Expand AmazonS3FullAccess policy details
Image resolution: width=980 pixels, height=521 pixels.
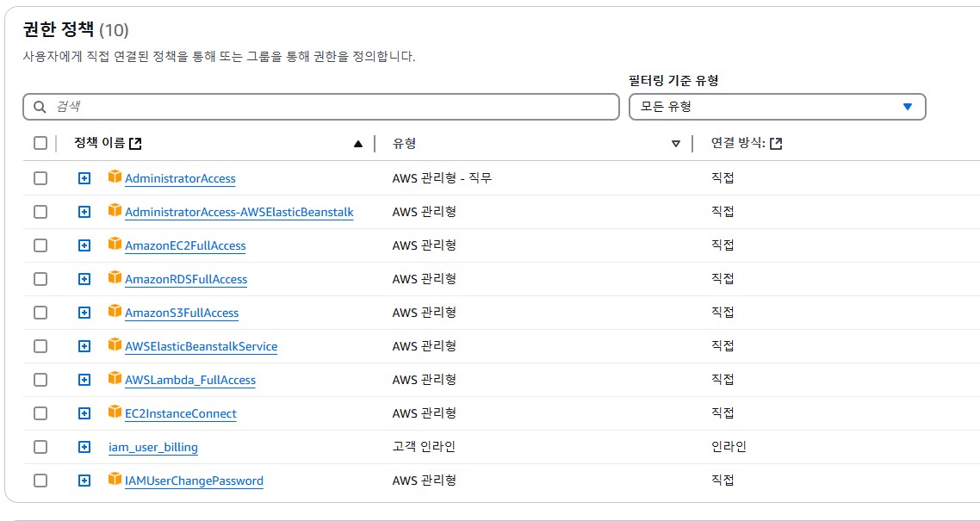coord(84,313)
